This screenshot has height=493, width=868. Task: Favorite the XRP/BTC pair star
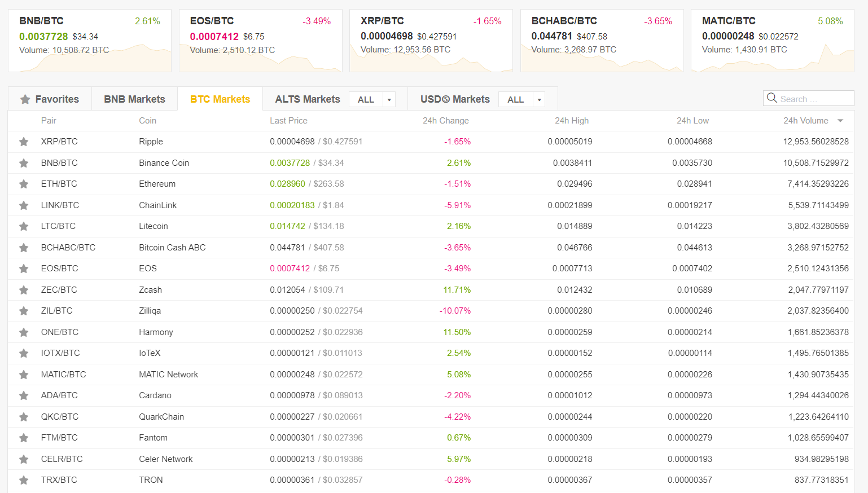point(24,142)
